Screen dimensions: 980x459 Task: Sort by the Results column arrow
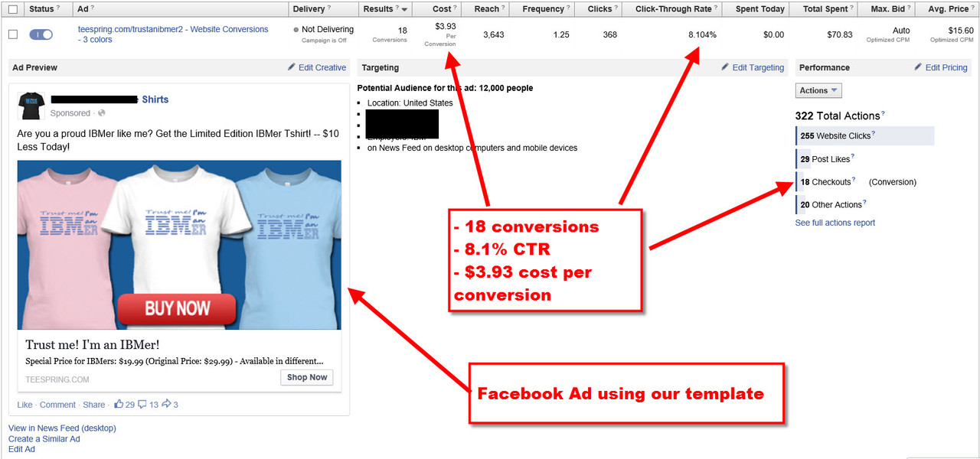404,10
